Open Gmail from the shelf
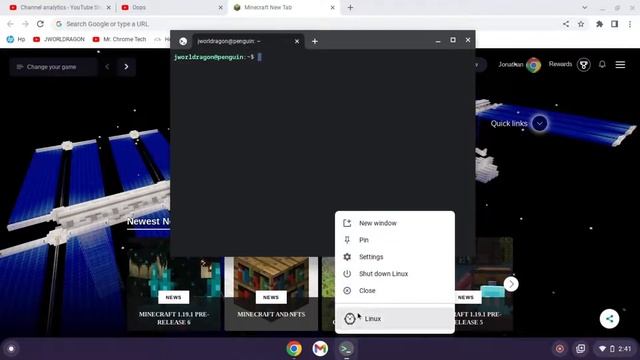 pos(320,349)
